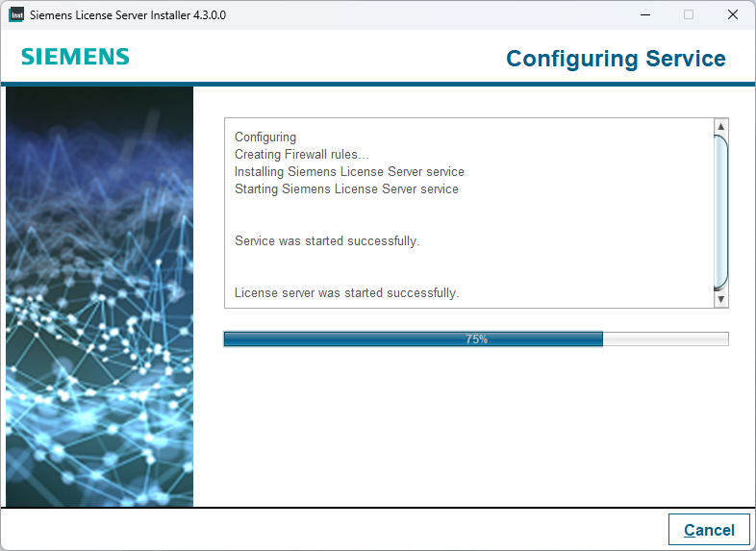Select the 'Service was started successfully.' line
This screenshot has height=551, width=756.
[x=327, y=241]
